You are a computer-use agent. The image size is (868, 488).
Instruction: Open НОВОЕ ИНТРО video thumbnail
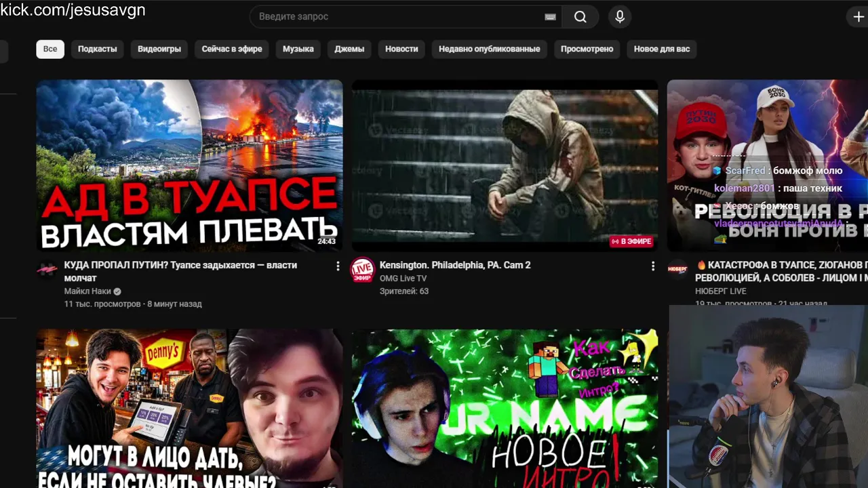(x=505, y=408)
